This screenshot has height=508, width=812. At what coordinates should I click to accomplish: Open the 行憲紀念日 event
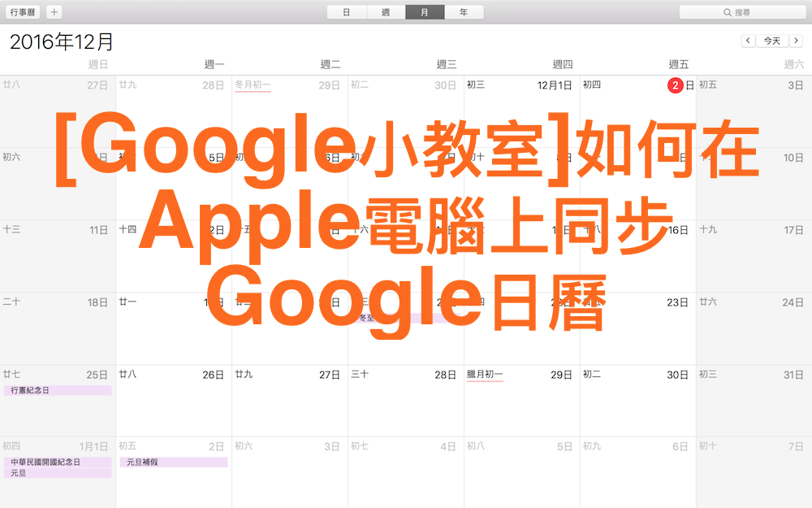tap(58, 390)
